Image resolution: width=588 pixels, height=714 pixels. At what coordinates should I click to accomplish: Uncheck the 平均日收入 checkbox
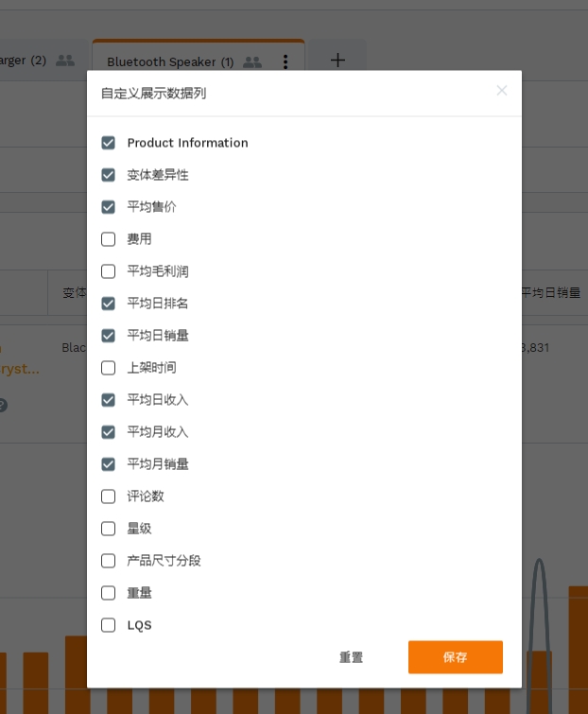[x=109, y=400]
